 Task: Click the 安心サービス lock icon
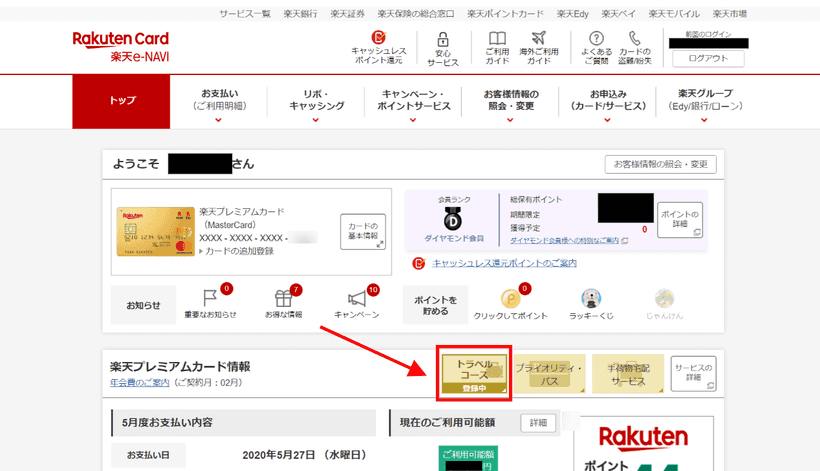tap(442, 49)
